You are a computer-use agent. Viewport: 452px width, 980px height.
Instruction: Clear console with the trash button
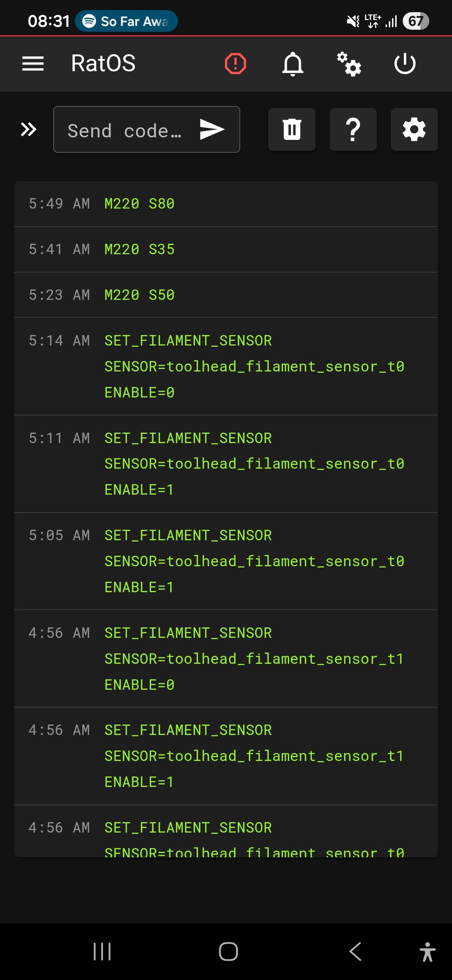(x=292, y=129)
